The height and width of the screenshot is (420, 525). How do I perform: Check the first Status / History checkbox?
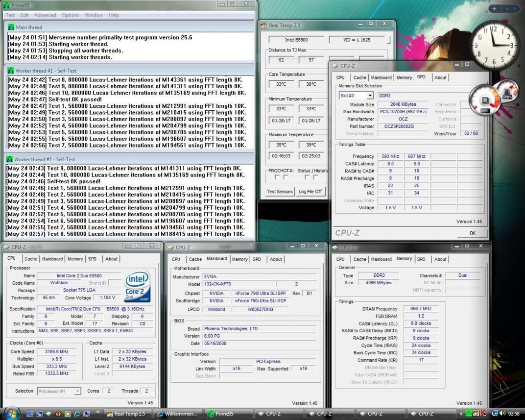click(307, 177)
